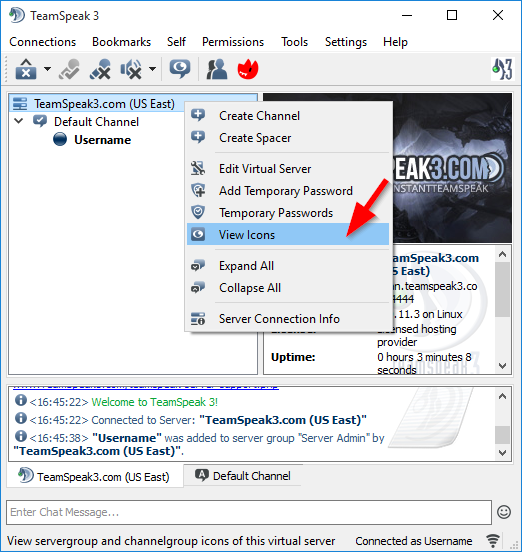This screenshot has width=522, height=552.
Task: Click the Default Channel speech bubble icon
Action: point(39,121)
